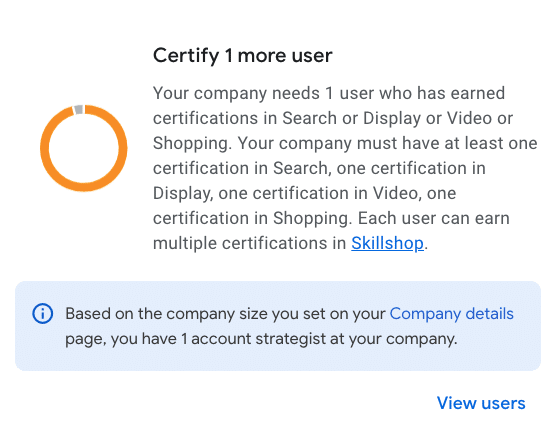Open the Skillshop link

click(388, 243)
